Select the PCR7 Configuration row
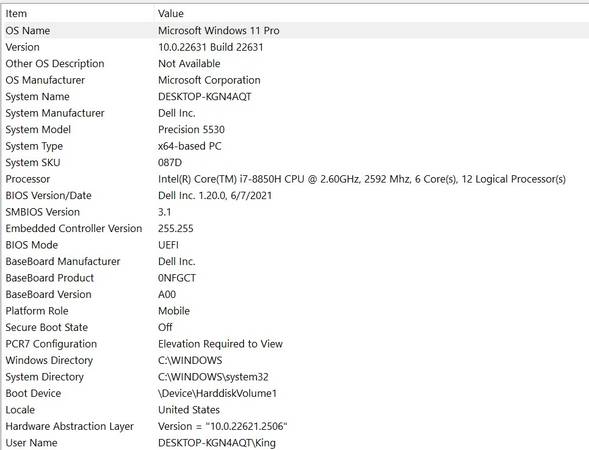The width and height of the screenshot is (589, 450). (x=295, y=344)
